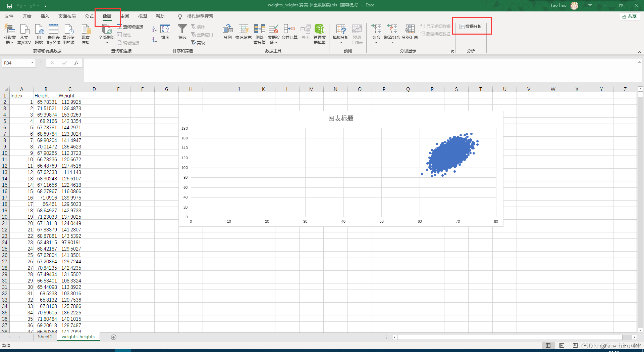
Task: Select the Weight header cell C1
Action: [x=70, y=96]
